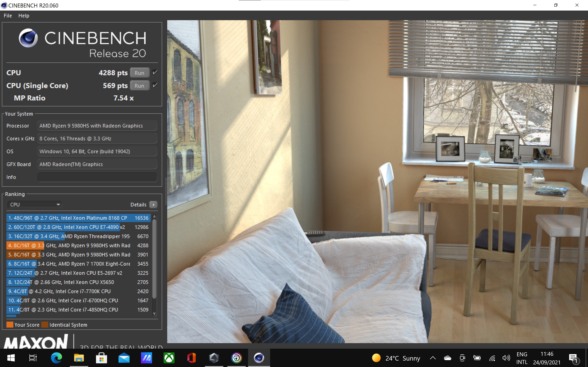Open the File menu
Viewport: 588px width, 367px height.
pos(8,16)
